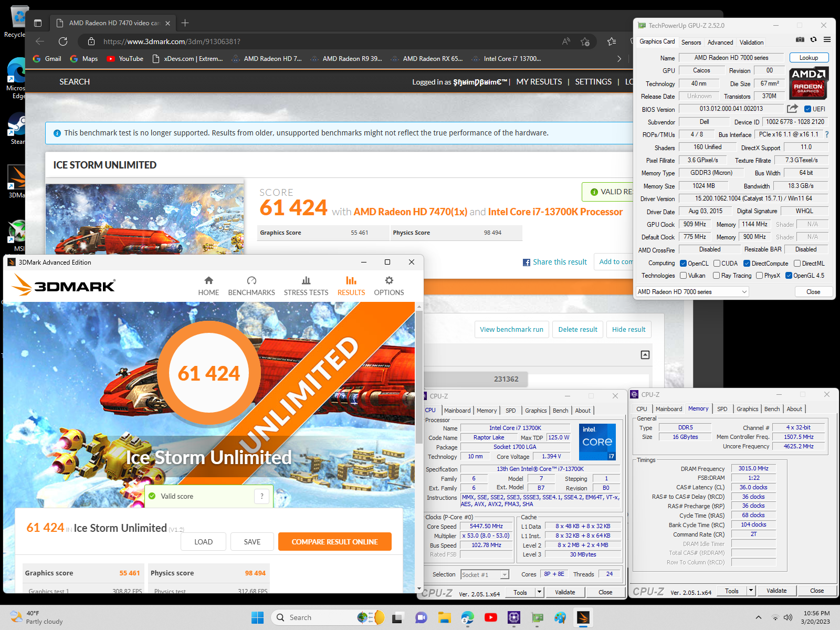This screenshot has width=840, height=630.
Task: Open the Steam desktop shortcut
Action: coord(17,129)
